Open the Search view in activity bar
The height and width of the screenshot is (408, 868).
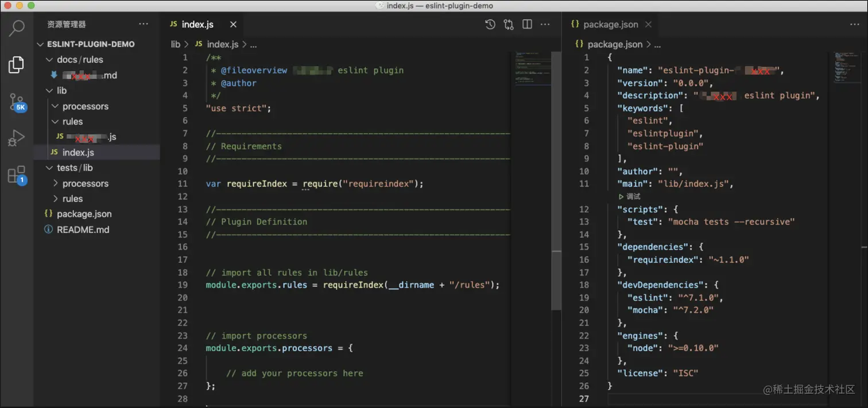point(17,28)
